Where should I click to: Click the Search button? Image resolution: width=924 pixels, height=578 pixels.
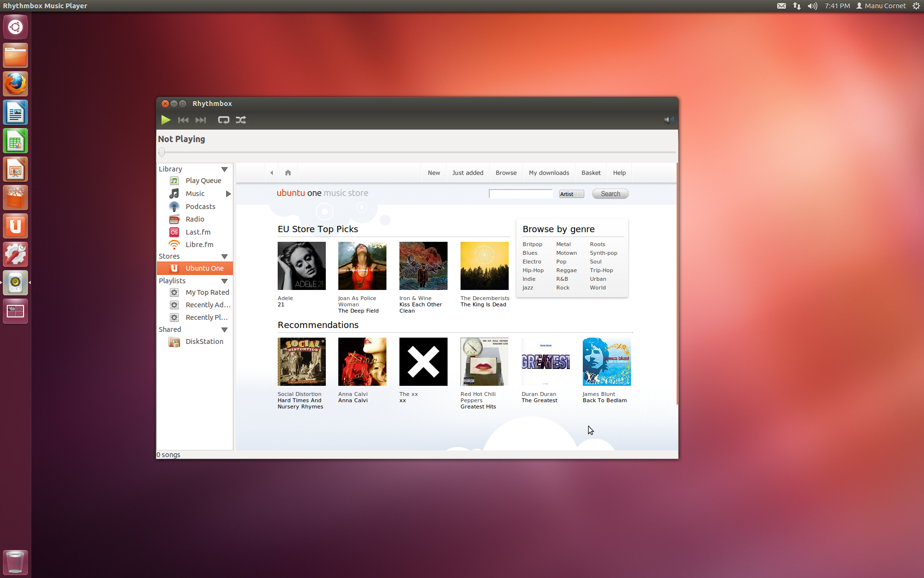click(x=610, y=194)
